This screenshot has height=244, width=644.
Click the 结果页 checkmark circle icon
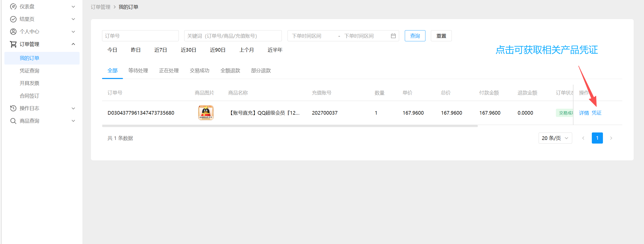pyautogui.click(x=13, y=19)
